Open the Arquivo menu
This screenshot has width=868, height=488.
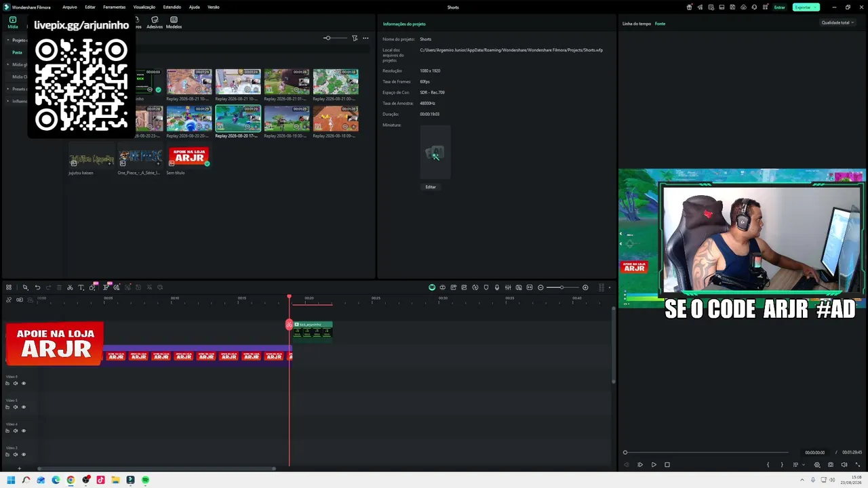click(70, 7)
